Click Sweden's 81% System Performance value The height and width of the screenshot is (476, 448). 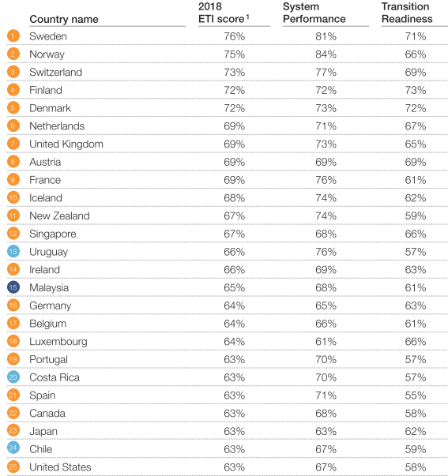326,36
